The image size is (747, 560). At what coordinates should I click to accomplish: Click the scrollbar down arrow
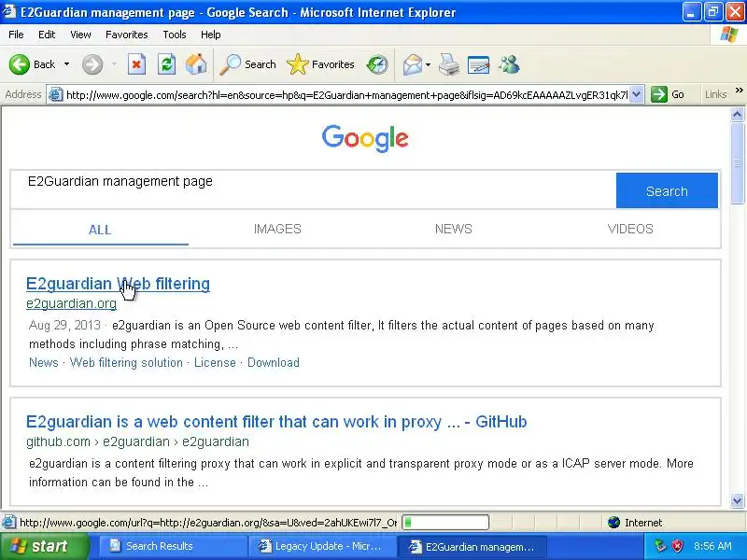coord(737,500)
